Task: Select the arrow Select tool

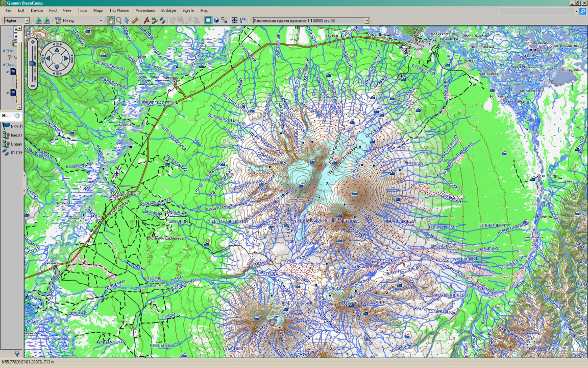Action: [127, 20]
